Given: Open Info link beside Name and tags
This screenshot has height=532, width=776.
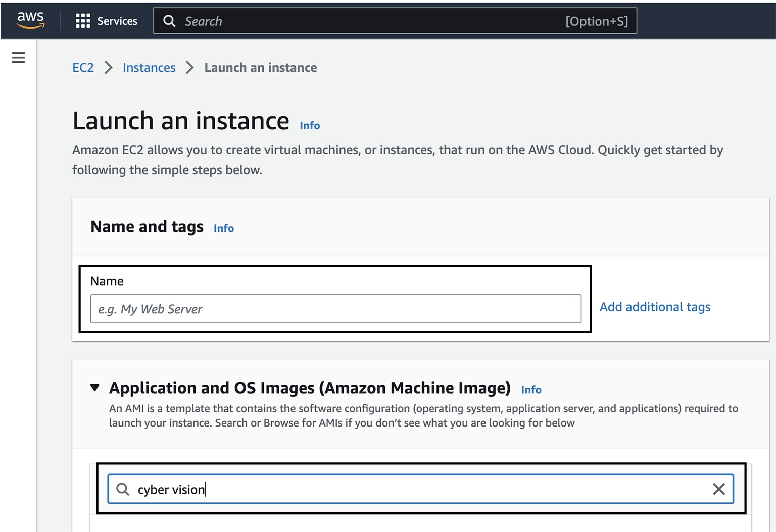Looking at the screenshot, I should (224, 228).
